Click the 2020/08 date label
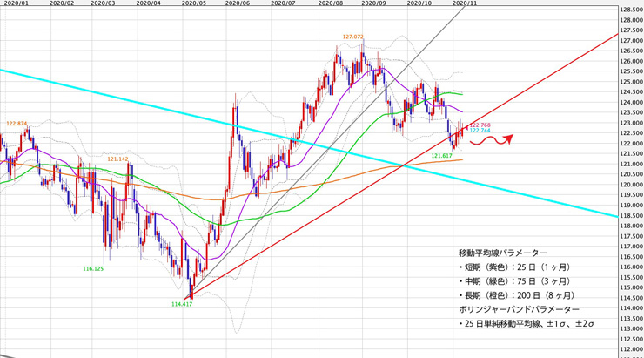 point(330,3)
